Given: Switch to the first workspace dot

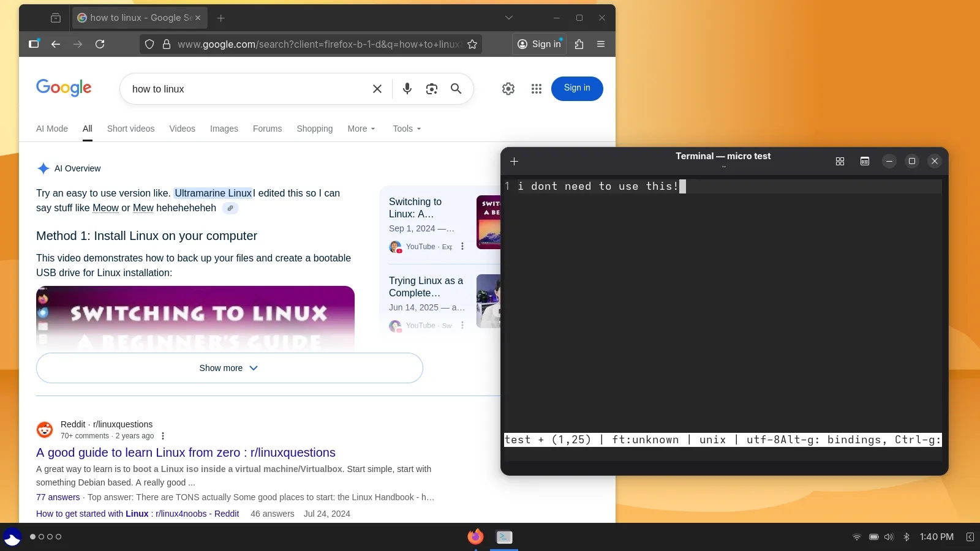Looking at the screenshot, I should point(33,537).
